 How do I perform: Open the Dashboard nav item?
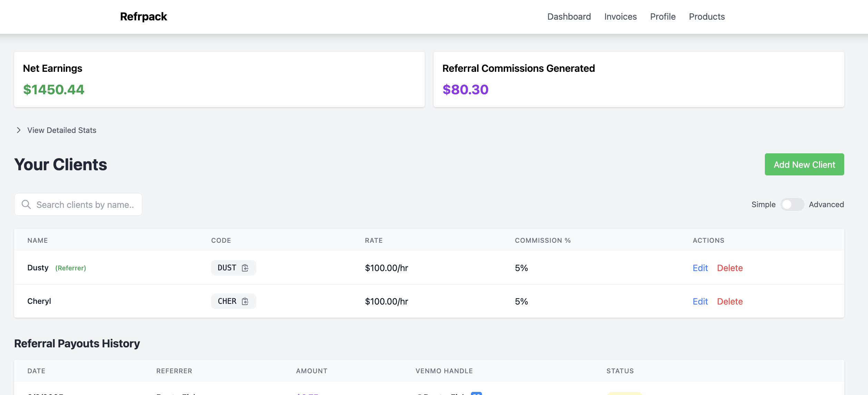569,17
